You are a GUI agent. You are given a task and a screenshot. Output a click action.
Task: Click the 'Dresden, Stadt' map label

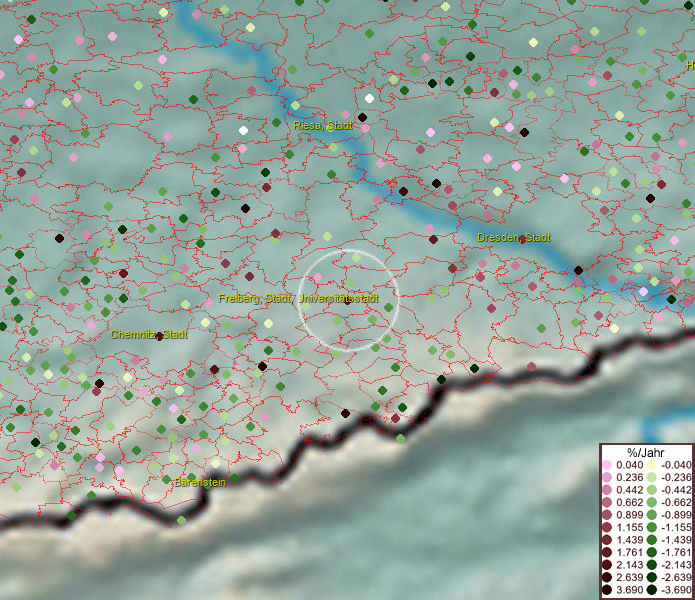pyautogui.click(x=514, y=238)
